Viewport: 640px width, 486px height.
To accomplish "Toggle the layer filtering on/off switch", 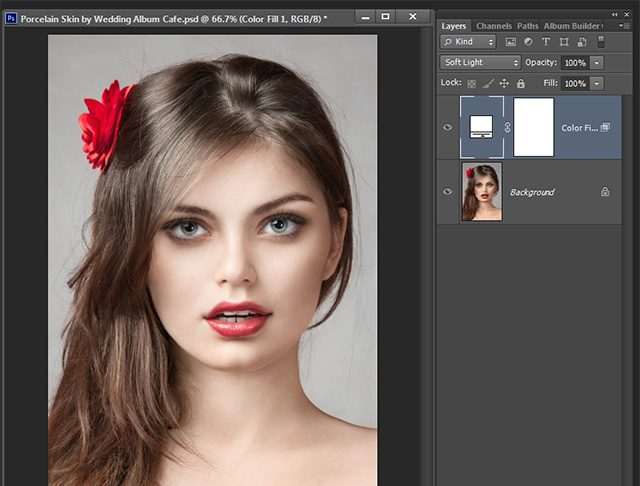I will tap(600, 42).
